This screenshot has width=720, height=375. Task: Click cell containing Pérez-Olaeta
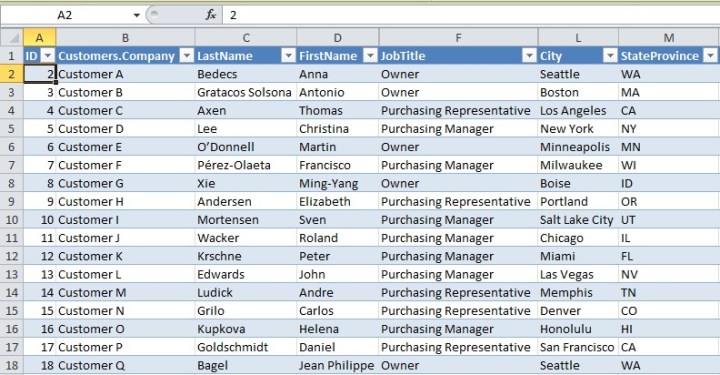246,165
